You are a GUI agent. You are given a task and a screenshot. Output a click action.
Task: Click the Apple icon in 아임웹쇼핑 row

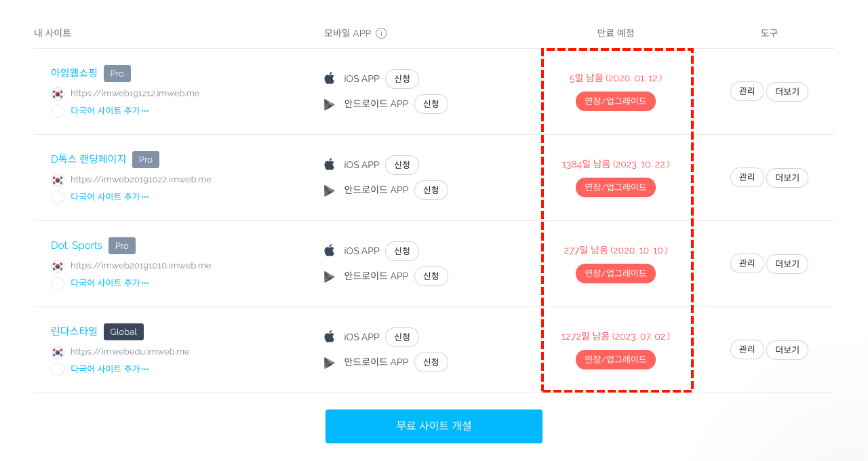[330, 79]
